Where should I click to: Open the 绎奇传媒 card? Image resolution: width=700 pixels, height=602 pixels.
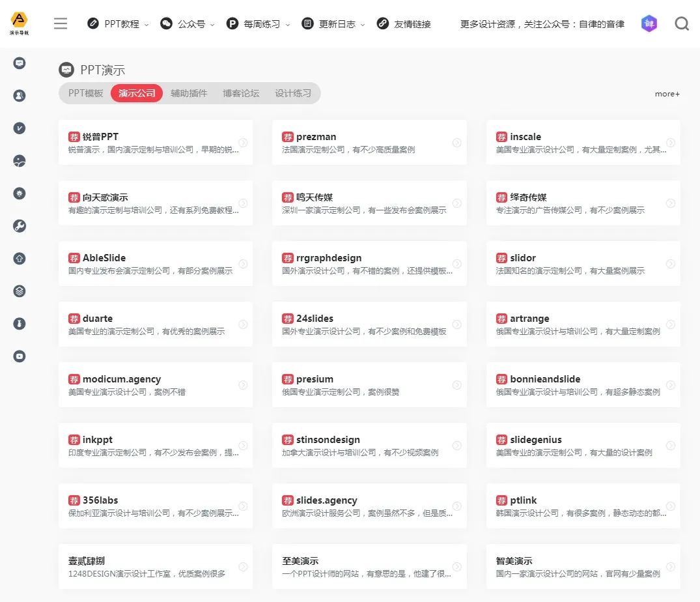[x=583, y=203]
